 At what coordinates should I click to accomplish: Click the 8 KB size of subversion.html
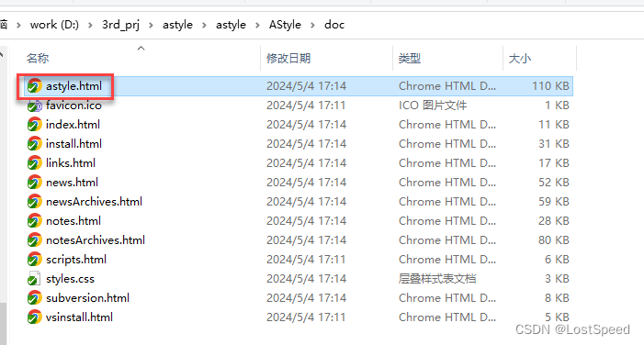[x=557, y=298]
